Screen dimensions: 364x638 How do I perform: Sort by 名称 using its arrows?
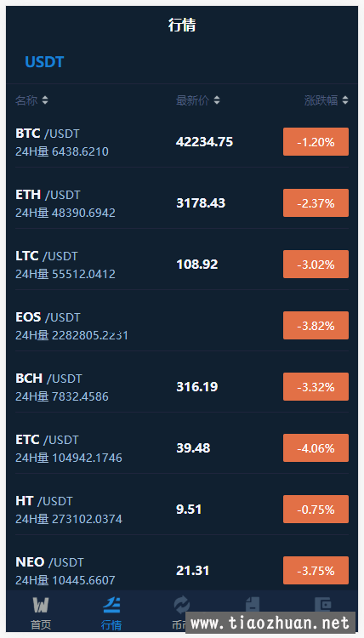pos(45,100)
